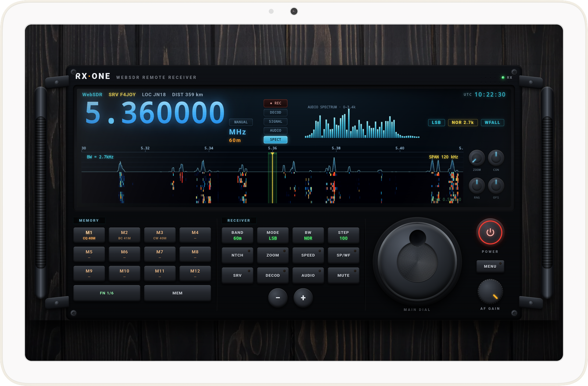This screenshot has height=386, width=588.
Task: Toggle the SP/WF spectrum waterfall button
Action: pyautogui.click(x=344, y=255)
